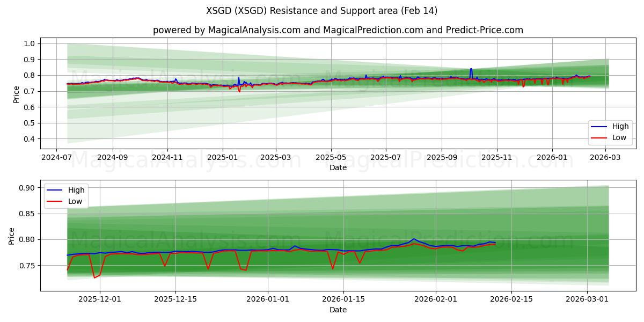Screen dimensions: 644x322
Task: Click the 'Price' y-axis label of the top chart
Action: [x=17, y=94]
